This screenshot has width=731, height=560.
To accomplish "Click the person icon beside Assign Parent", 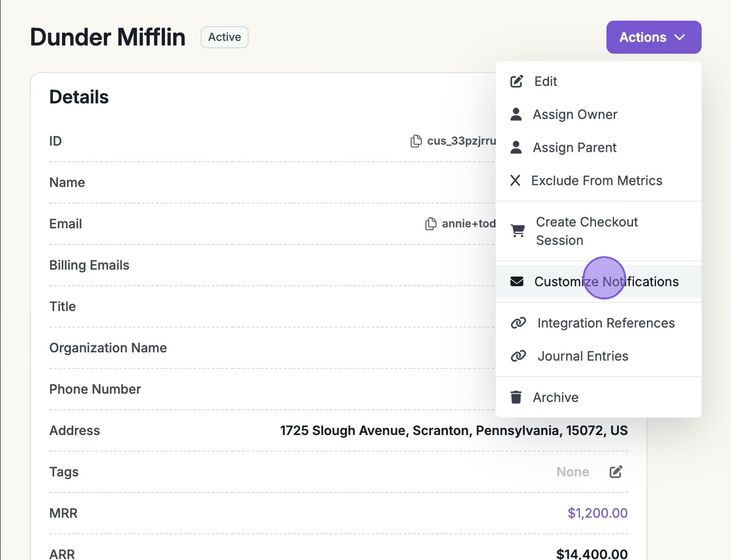I will point(516,147).
